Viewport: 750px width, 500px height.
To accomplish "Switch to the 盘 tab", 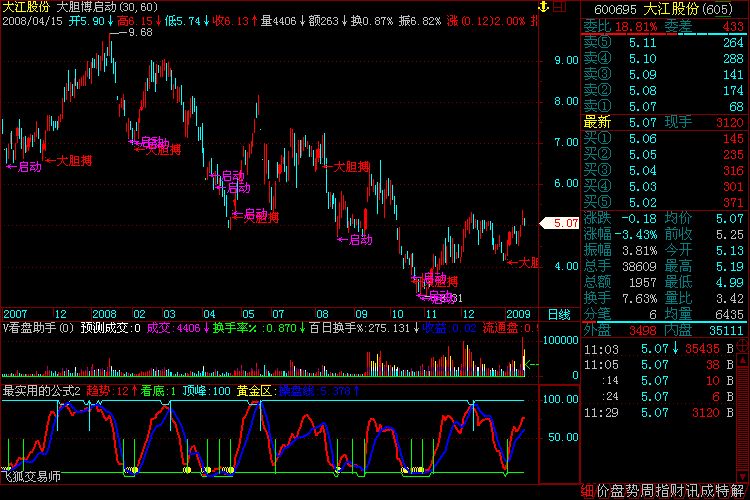I will pyautogui.click(x=618, y=491).
